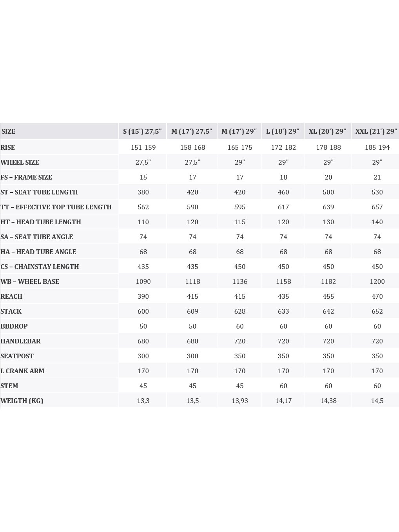Click the WHEEL SIZE row label
Image resolution: width=399 pixels, height=532 pixels.
(x=20, y=162)
